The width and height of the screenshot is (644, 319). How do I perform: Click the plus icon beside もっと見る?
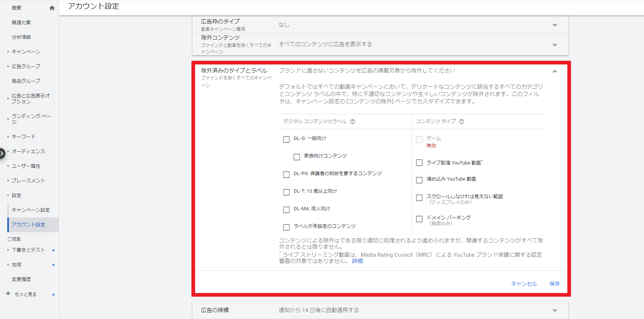click(x=8, y=294)
